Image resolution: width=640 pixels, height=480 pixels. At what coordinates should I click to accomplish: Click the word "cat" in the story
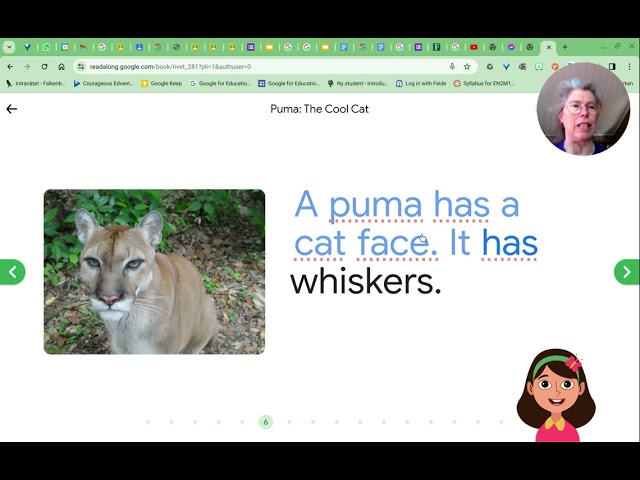318,244
